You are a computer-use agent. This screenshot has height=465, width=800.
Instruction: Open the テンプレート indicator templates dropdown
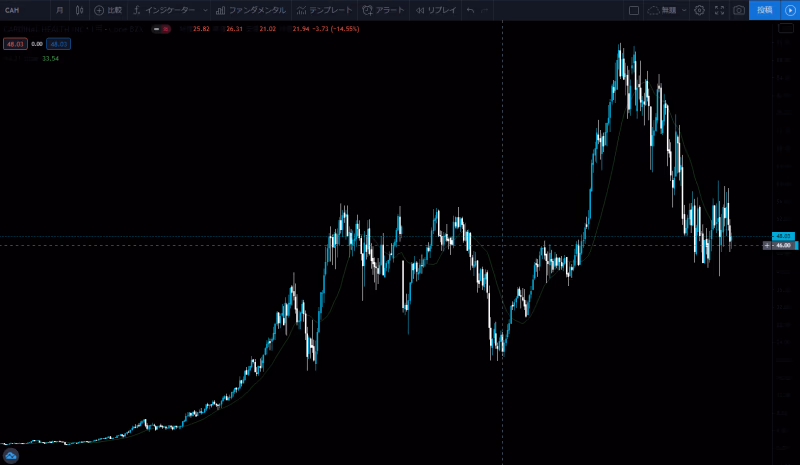tap(325, 10)
